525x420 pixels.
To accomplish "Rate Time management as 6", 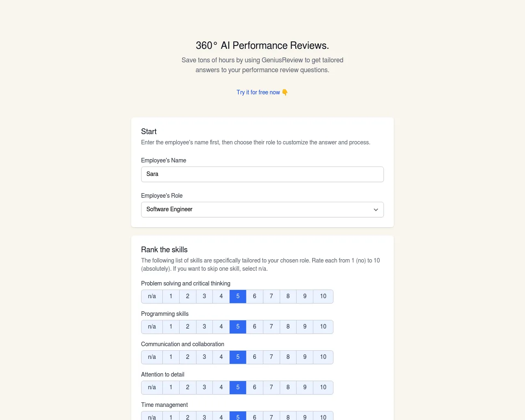I will tap(254, 415).
